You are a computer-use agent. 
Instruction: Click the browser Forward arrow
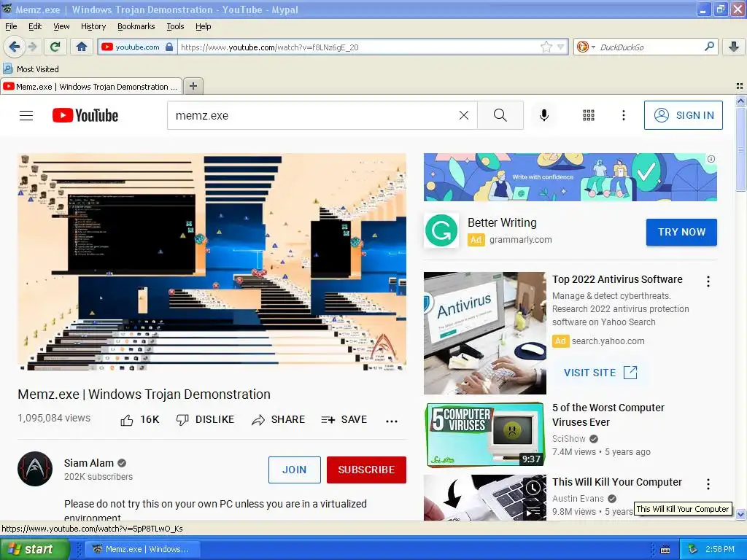32,47
